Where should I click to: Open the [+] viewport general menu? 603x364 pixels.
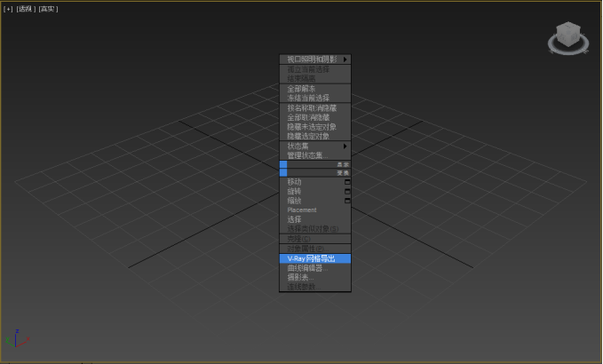click(8, 9)
